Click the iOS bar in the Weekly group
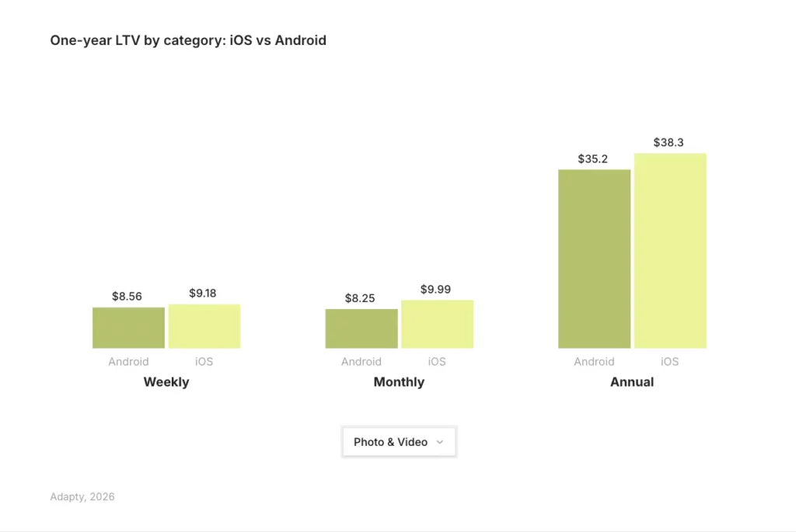The image size is (796, 532). 204,325
